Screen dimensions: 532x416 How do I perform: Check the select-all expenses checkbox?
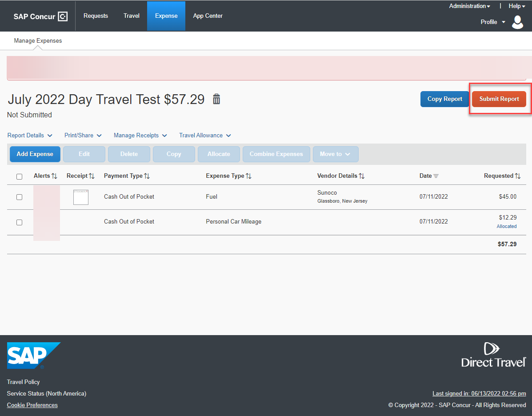pos(19,176)
